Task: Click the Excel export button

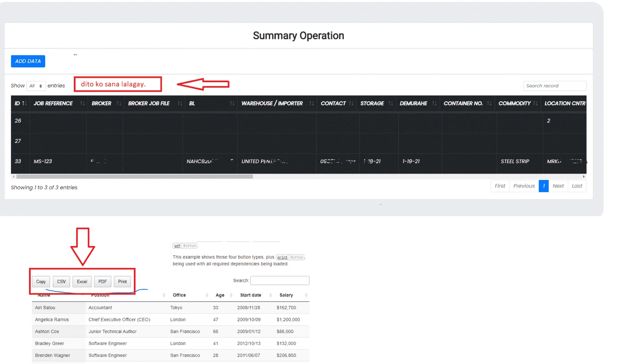Action: [82, 282]
